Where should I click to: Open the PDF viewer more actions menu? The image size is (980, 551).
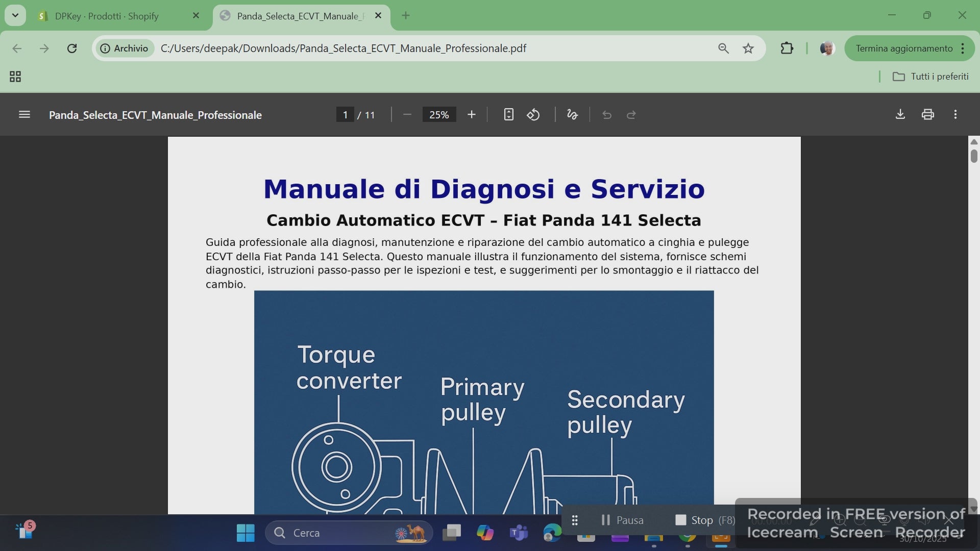pos(955,115)
